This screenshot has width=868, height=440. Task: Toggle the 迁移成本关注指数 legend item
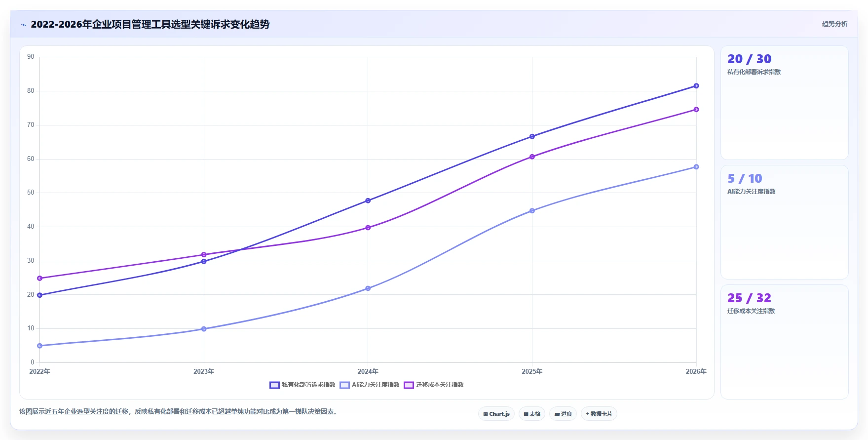tap(434, 385)
